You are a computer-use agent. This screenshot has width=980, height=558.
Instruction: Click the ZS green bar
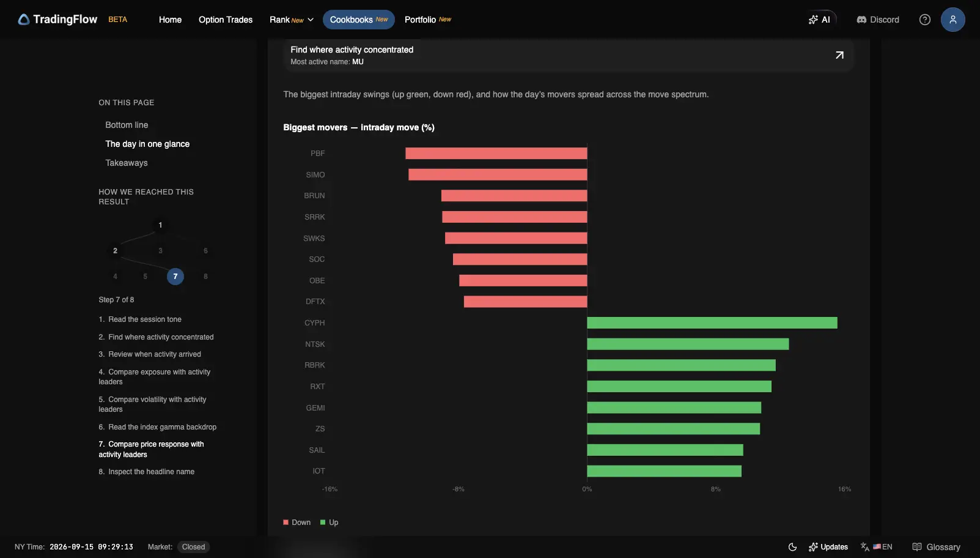(673, 429)
